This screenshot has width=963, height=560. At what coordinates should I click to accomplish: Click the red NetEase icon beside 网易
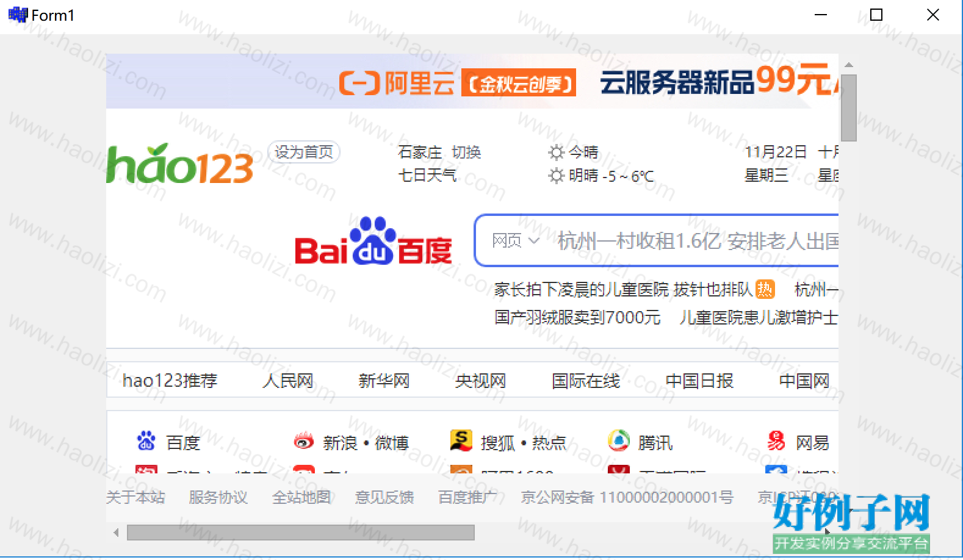point(776,440)
